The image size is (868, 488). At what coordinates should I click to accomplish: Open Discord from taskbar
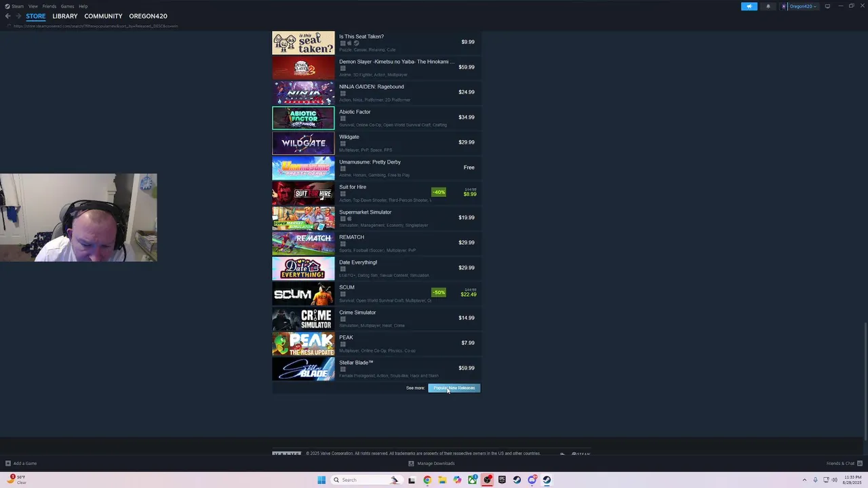[x=532, y=480]
